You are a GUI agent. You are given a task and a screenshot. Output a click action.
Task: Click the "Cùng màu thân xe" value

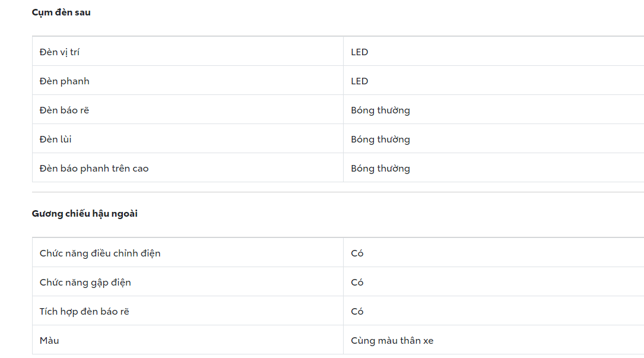[x=392, y=341]
